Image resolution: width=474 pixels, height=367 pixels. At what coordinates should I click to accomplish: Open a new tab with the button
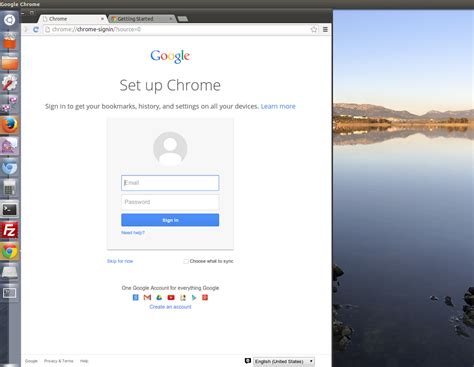point(183,19)
